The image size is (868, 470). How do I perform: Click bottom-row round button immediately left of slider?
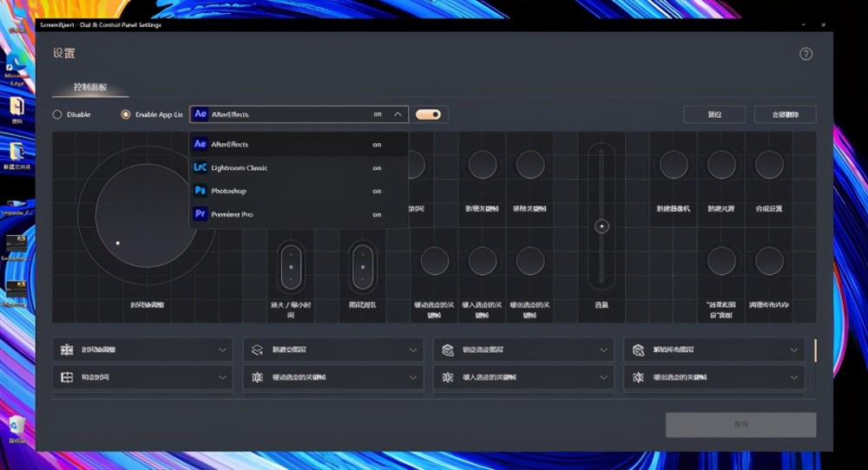point(530,261)
